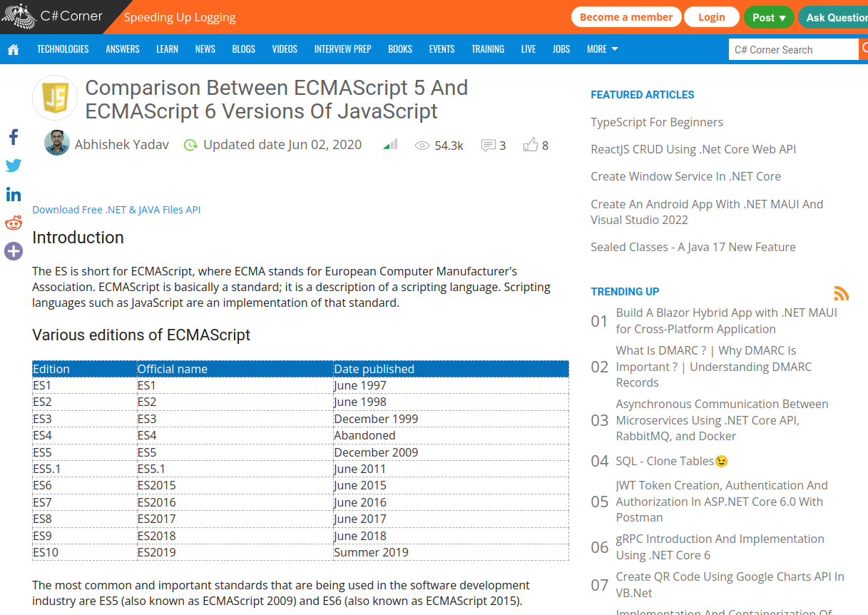Open Create Window Service In .NET Core
This screenshot has height=615, width=868.
(685, 176)
